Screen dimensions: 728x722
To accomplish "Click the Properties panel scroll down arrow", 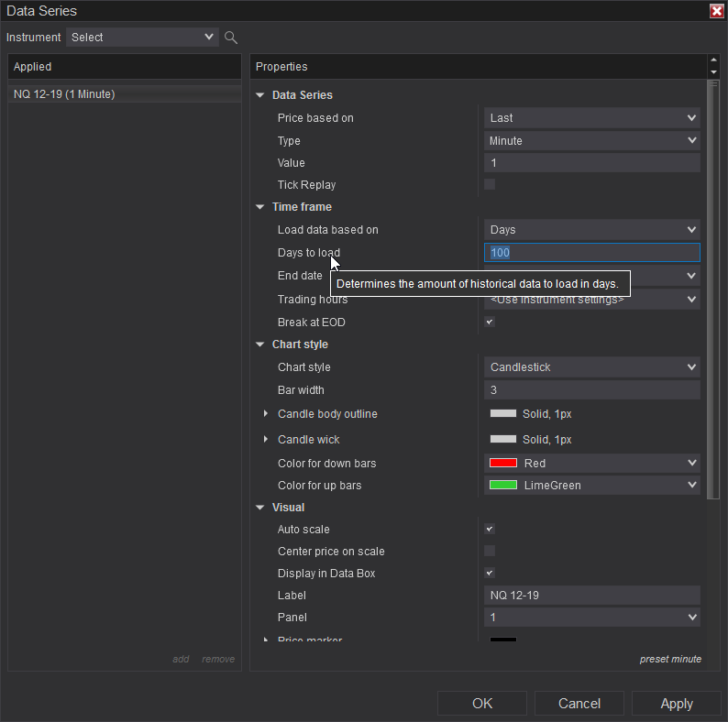I will point(714,71).
